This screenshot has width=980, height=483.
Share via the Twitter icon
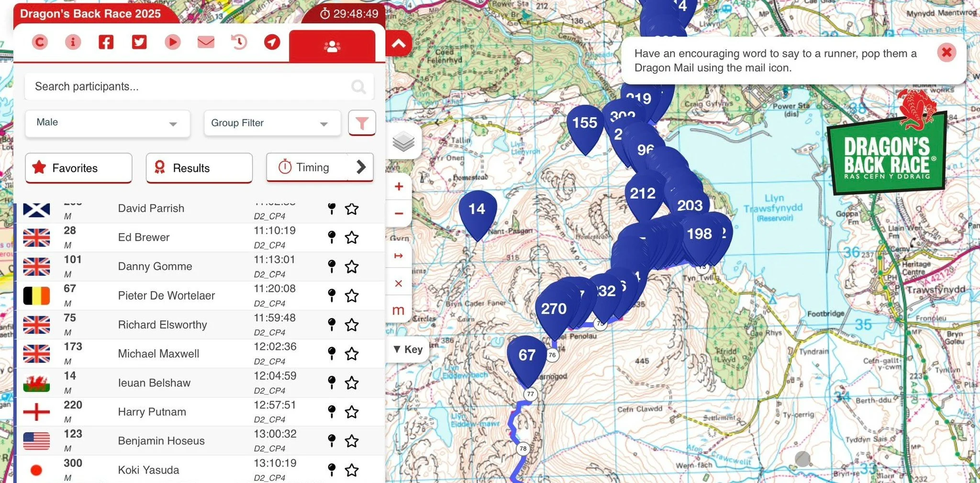click(139, 42)
